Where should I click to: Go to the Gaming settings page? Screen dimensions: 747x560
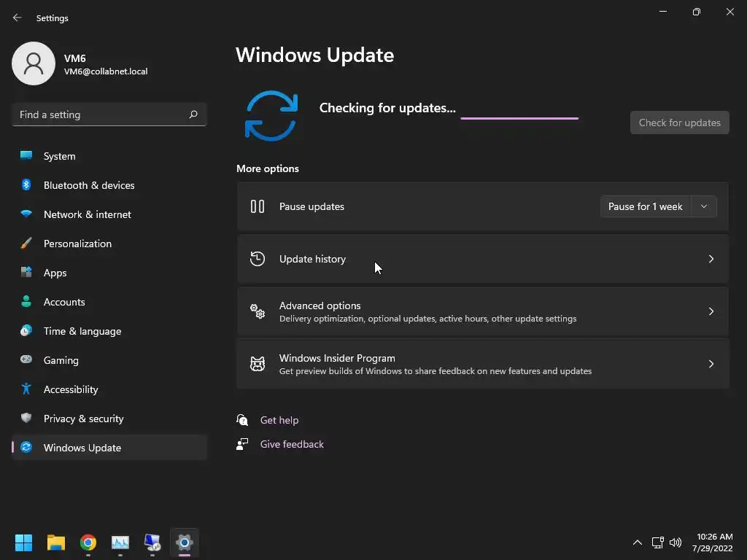coord(109,360)
